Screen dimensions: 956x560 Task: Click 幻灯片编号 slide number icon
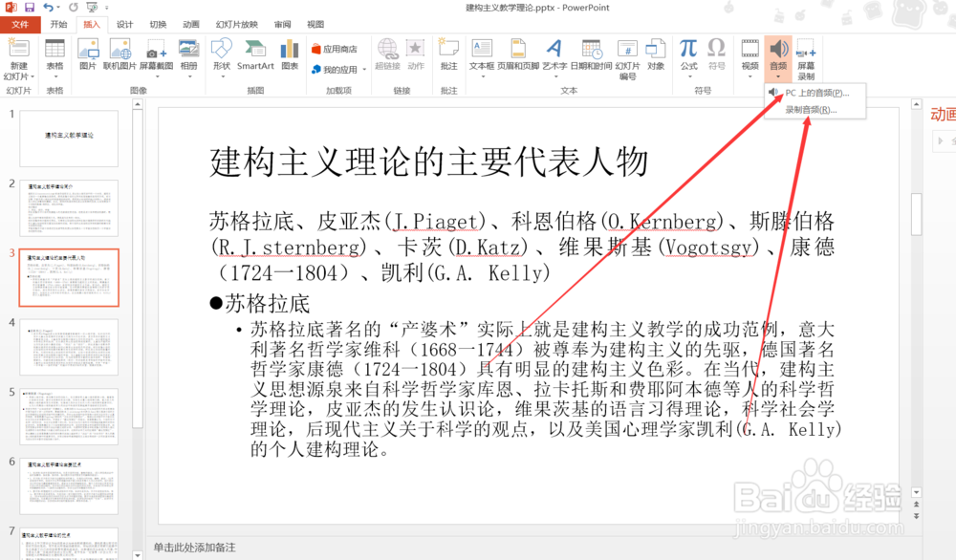(x=627, y=49)
